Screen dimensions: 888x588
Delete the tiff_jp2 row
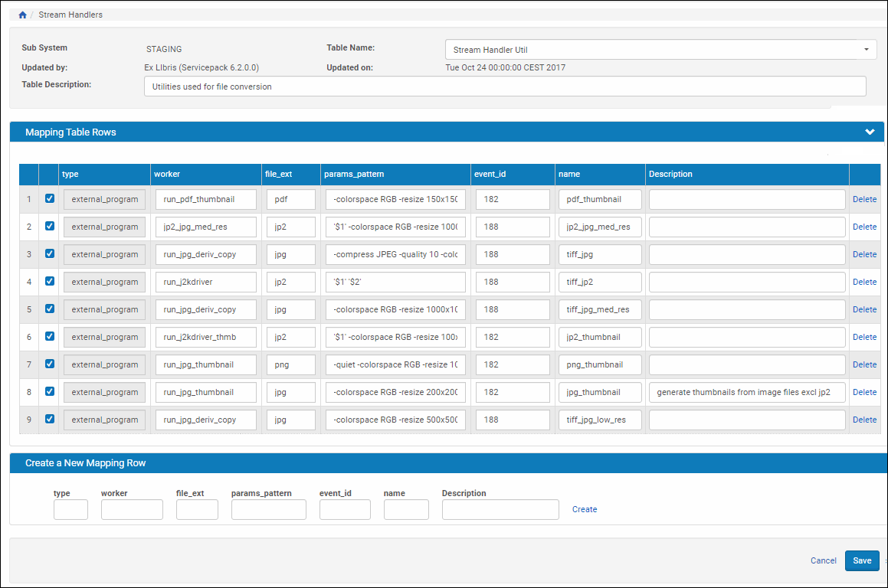[864, 282]
